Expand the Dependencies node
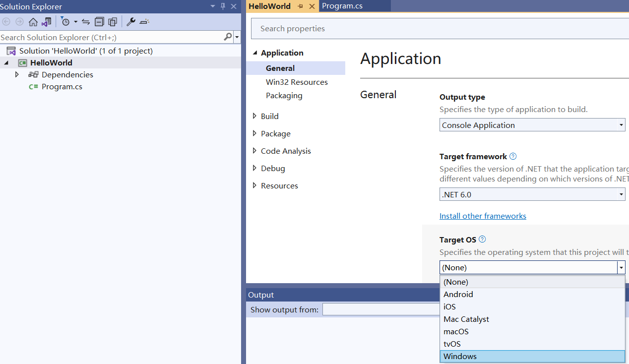Image resolution: width=629 pixels, height=364 pixels. 17,74
